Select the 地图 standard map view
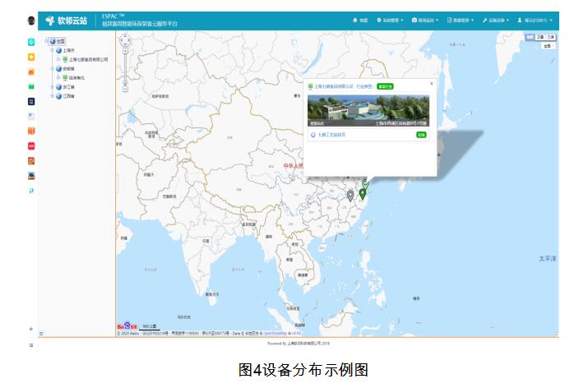The image size is (588, 388). pyautogui.click(x=529, y=38)
